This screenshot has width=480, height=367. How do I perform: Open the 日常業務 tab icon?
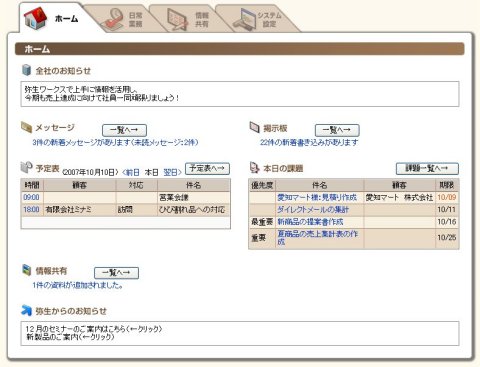(x=112, y=19)
